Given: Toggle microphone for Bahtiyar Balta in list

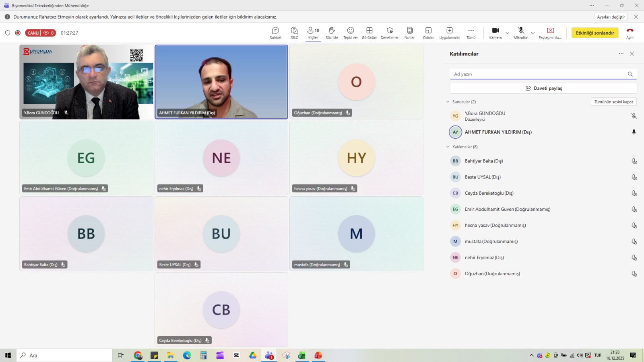Looking at the screenshot, I should click(634, 161).
